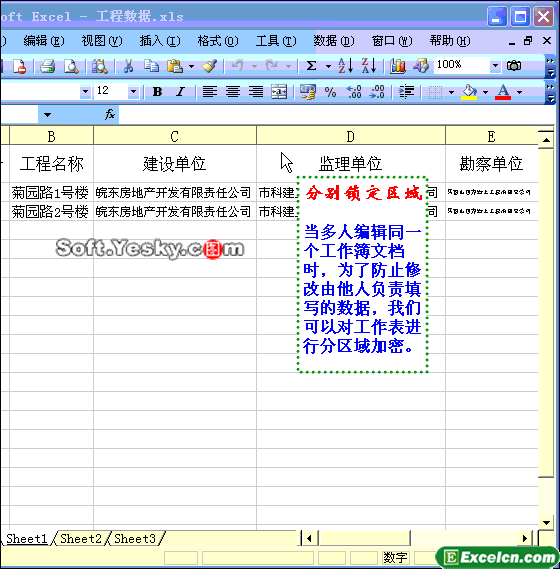Click the fx Insert Function icon
560x569 pixels.
click(110, 115)
